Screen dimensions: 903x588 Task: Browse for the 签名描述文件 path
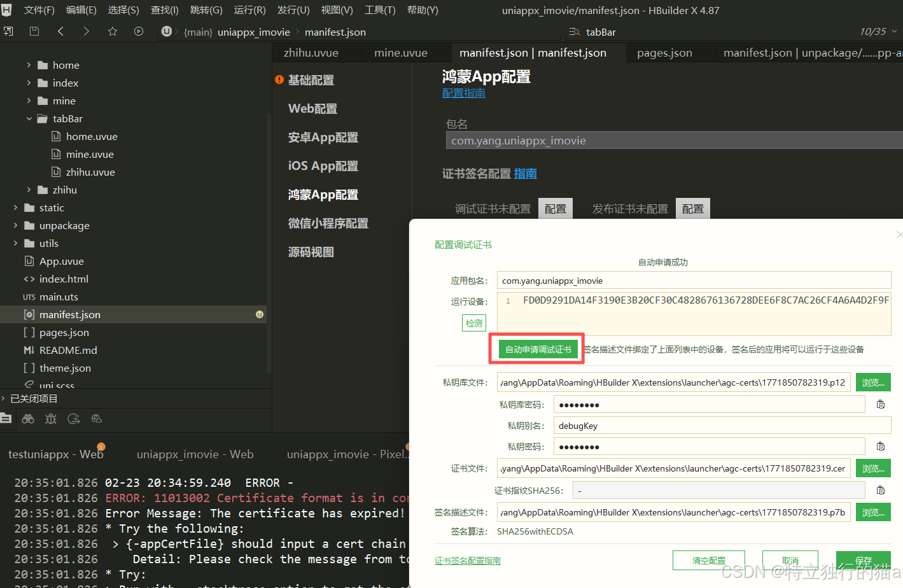tap(873, 512)
